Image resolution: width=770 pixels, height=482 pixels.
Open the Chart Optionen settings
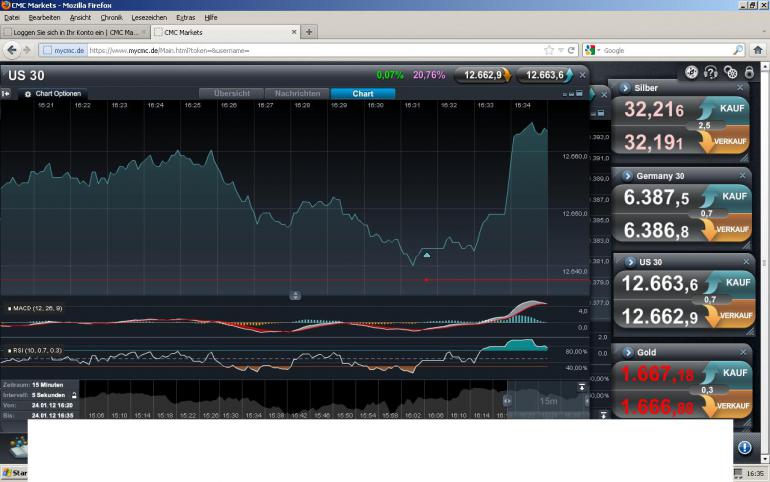(53, 93)
